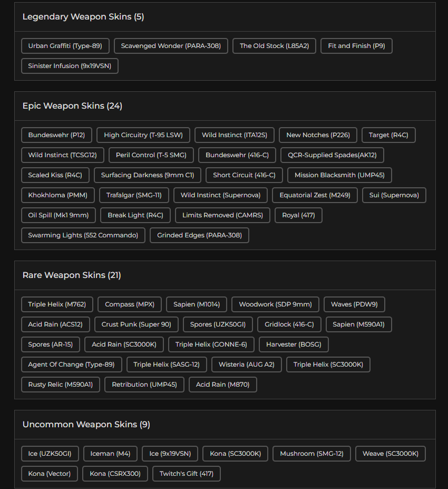Click Trafalgar (SMG-11) skin tag

pos(134,195)
